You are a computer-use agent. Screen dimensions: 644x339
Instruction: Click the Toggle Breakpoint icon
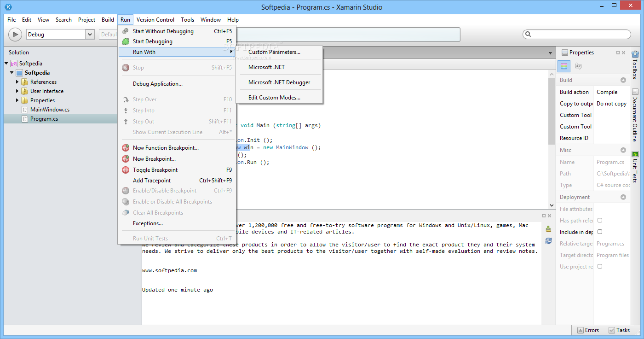coord(126,170)
